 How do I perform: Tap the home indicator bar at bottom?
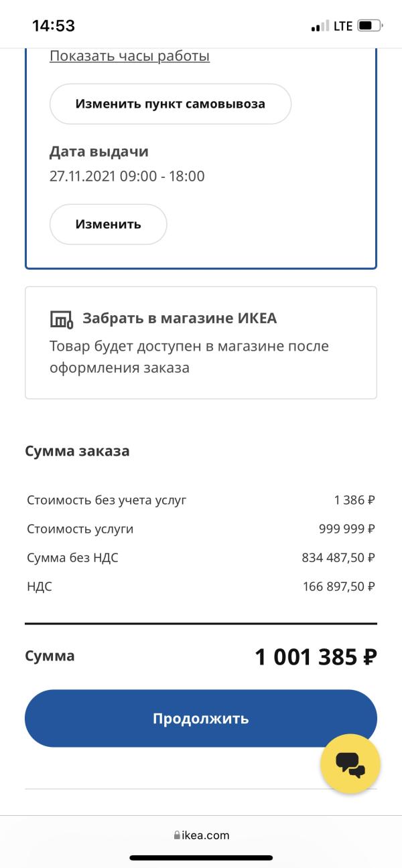(x=201, y=857)
